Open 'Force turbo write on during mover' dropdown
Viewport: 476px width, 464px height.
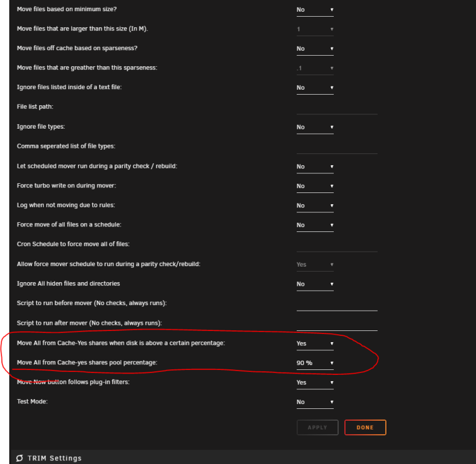click(x=315, y=186)
